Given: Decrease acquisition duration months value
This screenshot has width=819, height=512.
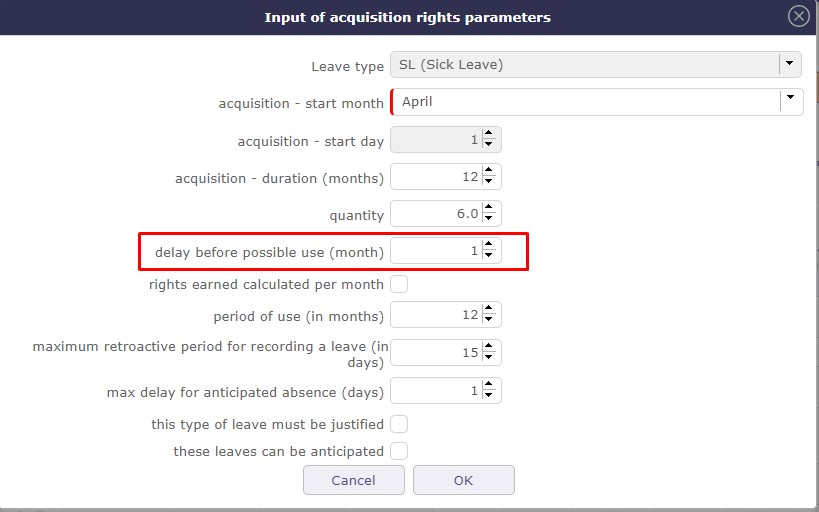Looking at the screenshot, I should click(488, 182).
